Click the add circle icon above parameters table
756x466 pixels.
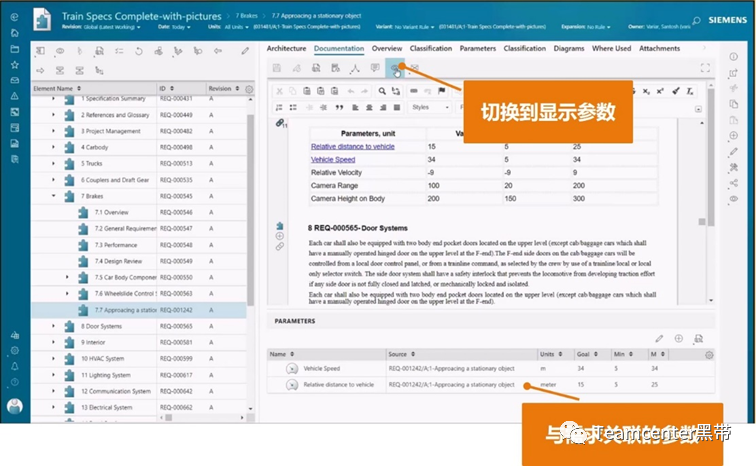tap(678, 338)
